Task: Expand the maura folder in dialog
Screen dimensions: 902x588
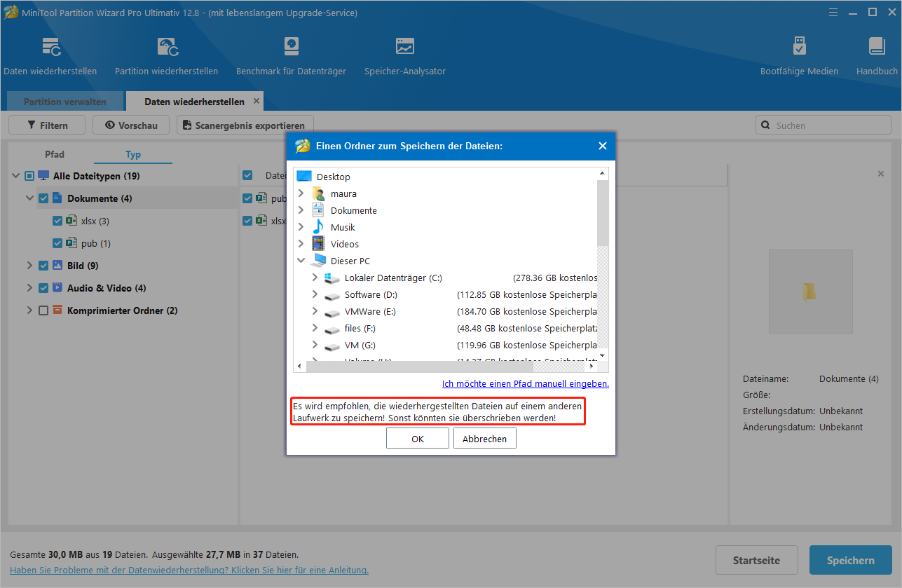Action: pos(301,193)
